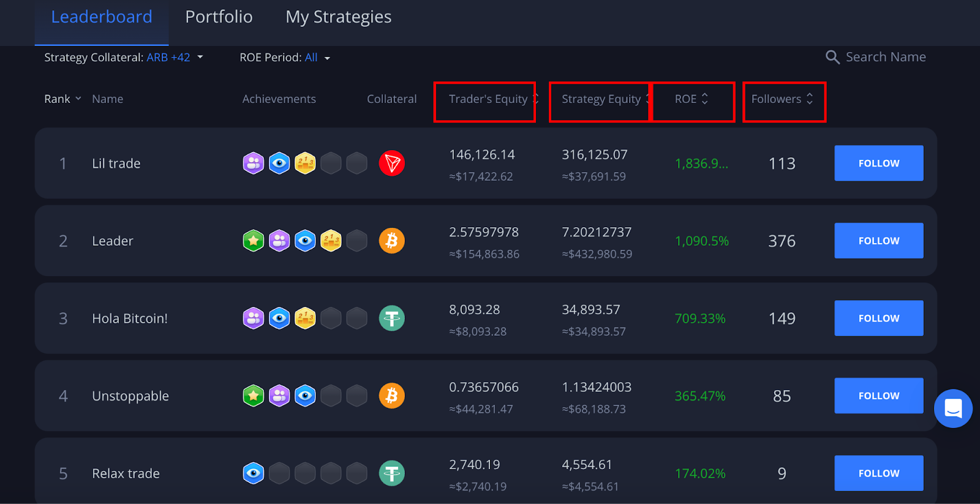This screenshot has height=504, width=980.
Task: Click Unstoppable's Bitcoin collateral icon
Action: (x=392, y=396)
